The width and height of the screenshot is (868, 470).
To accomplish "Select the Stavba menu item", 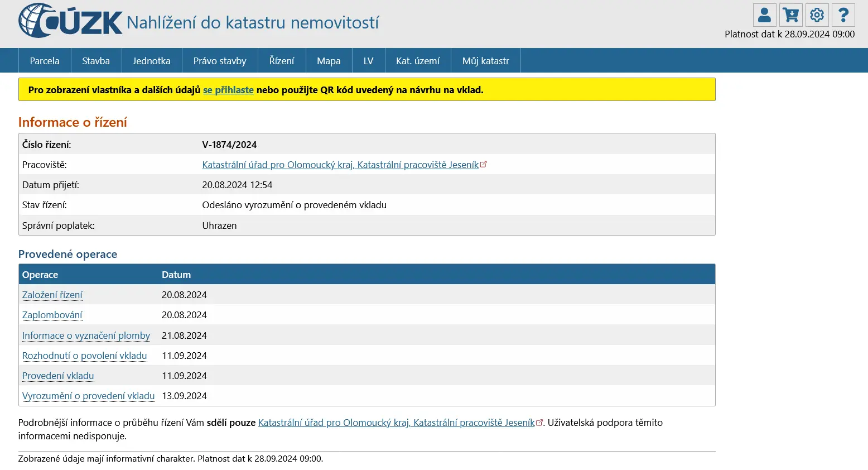I will click(x=96, y=61).
